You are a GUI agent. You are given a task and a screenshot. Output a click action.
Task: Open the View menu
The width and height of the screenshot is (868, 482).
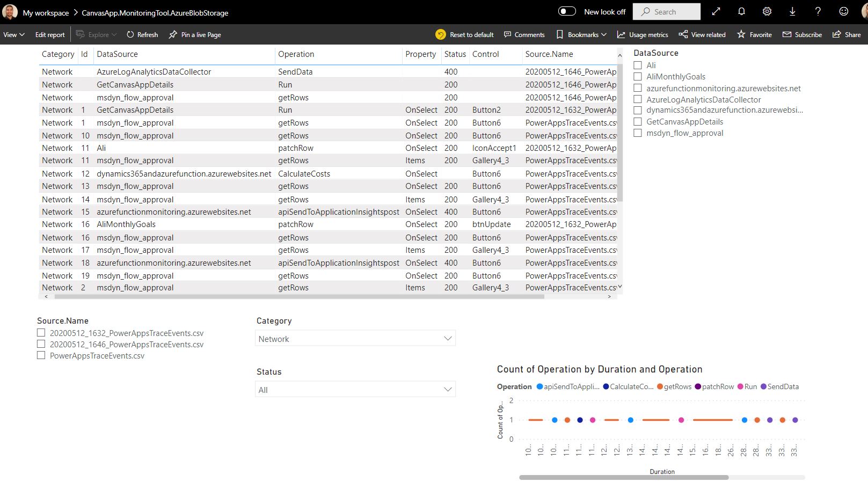pyautogui.click(x=14, y=34)
